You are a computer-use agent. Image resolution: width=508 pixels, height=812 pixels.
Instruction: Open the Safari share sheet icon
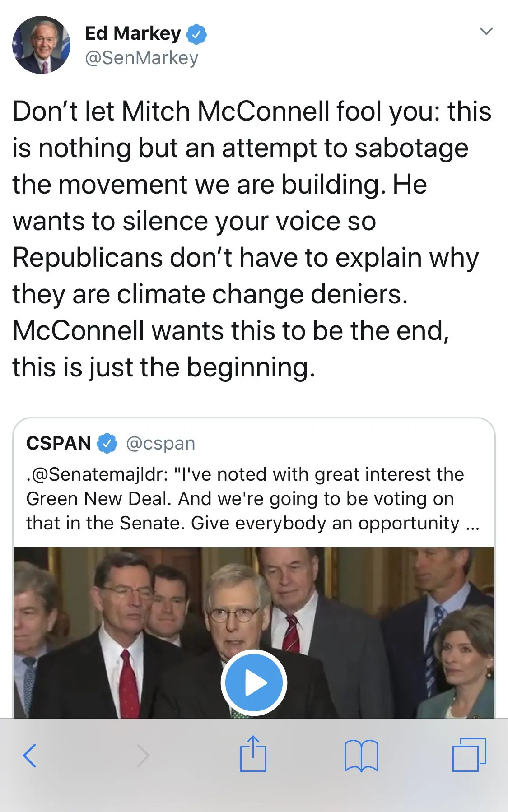(253, 754)
